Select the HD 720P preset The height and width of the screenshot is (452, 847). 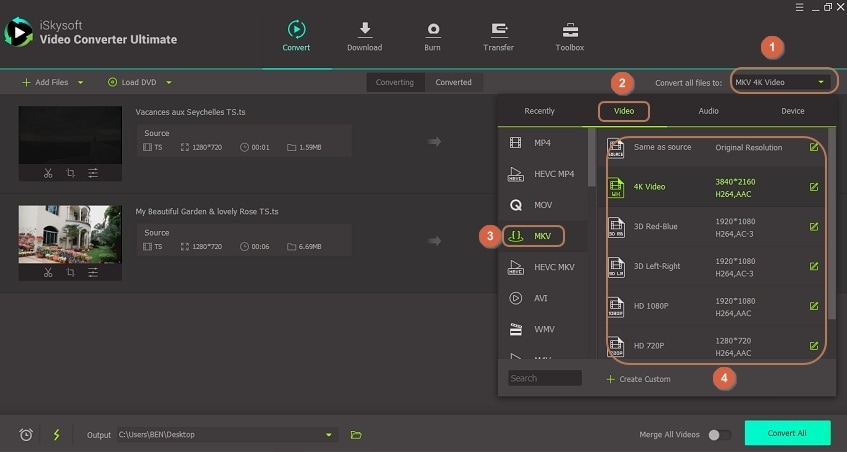click(712, 346)
